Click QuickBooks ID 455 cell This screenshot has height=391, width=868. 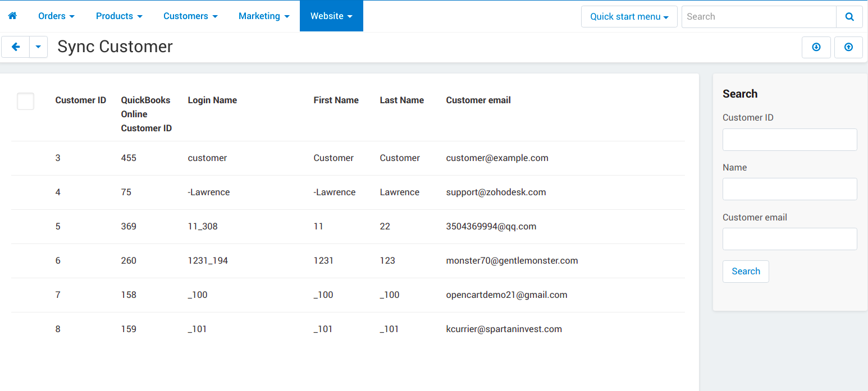pyautogui.click(x=129, y=158)
